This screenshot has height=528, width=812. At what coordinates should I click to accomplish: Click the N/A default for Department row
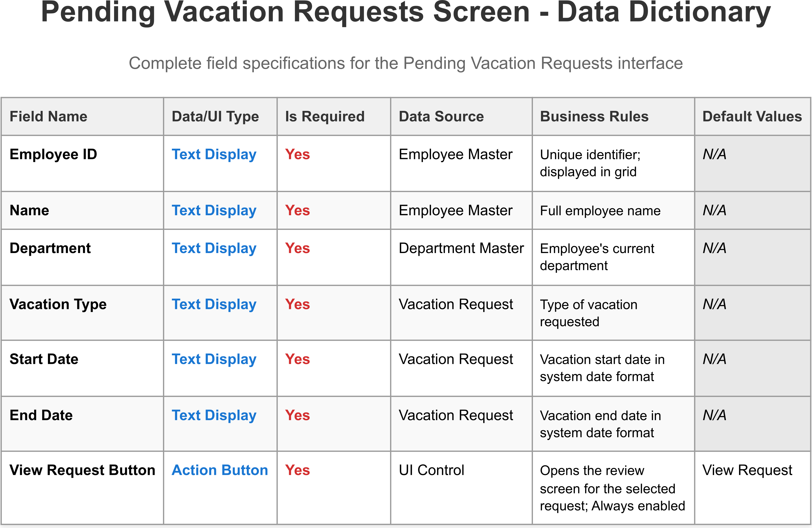pyautogui.click(x=714, y=248)
